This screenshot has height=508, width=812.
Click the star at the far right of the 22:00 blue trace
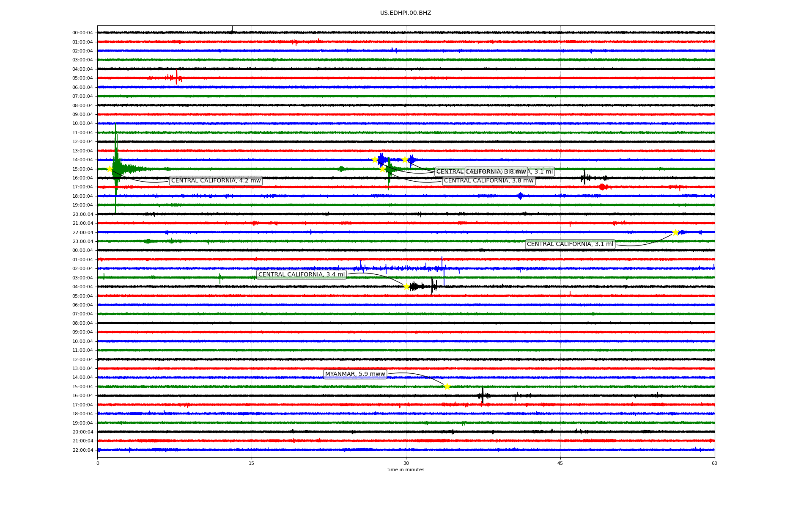[675, 232]
